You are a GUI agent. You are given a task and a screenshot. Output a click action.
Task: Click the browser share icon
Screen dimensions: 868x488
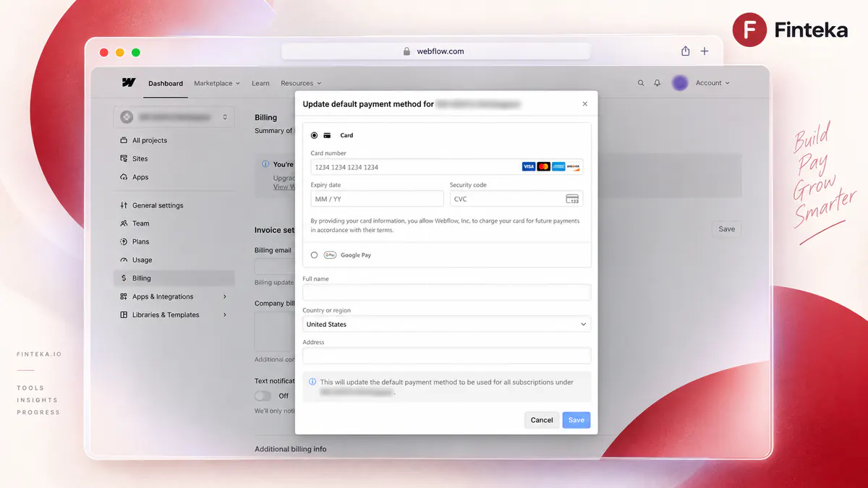[x=686, y=51]
